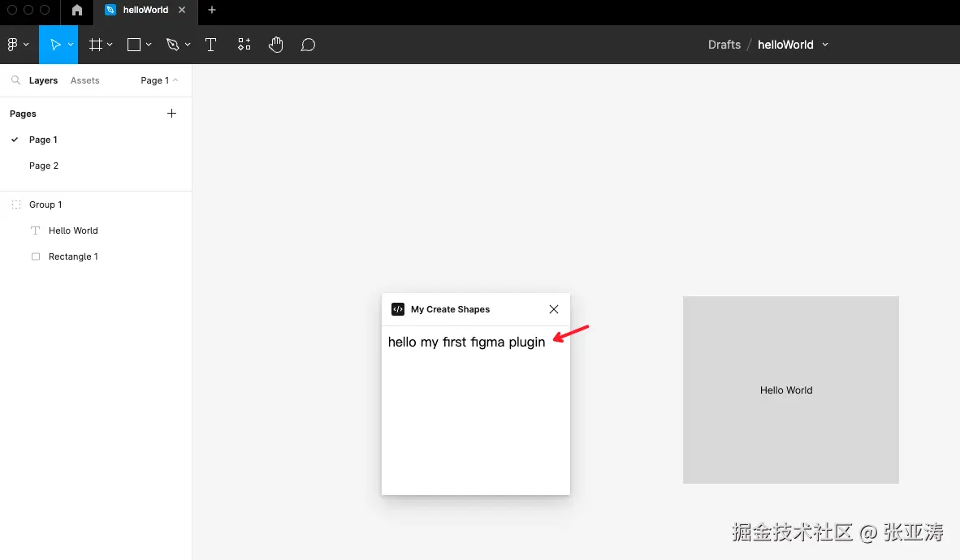This screenshot has height=560, width=960.
Task: Click the Hello World text on the canvas
Action: pos(786,390)
